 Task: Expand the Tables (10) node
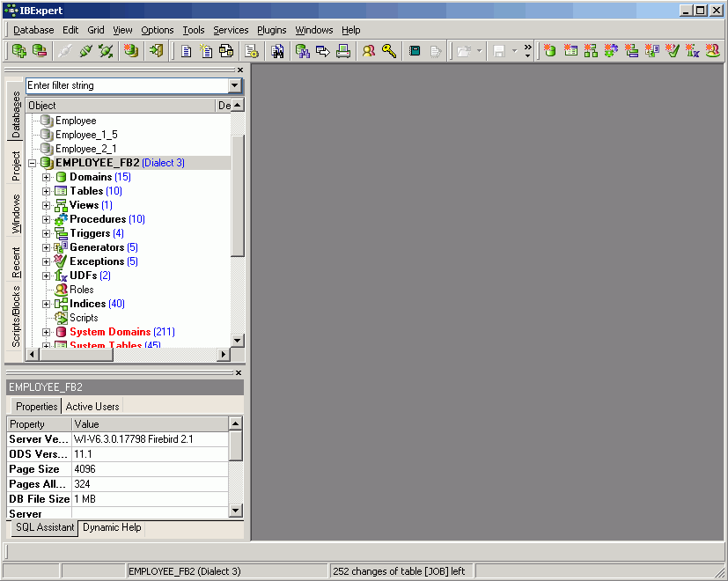46,191
